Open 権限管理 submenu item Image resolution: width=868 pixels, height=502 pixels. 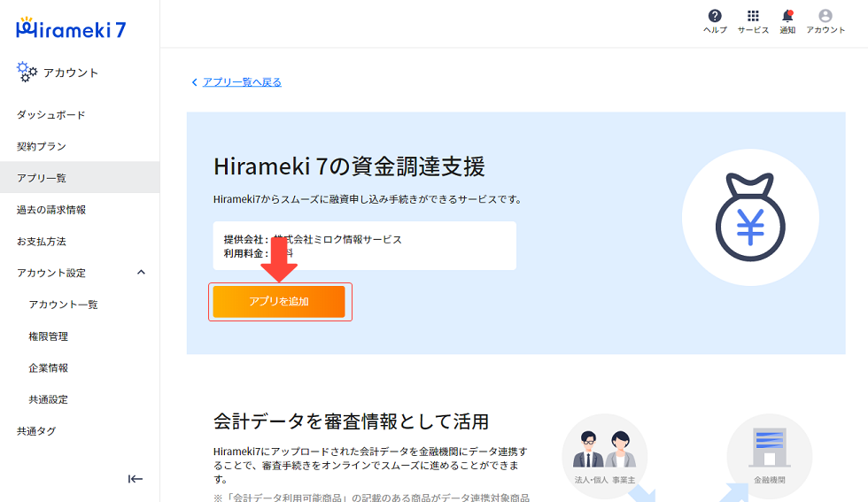tap(80, 336)
